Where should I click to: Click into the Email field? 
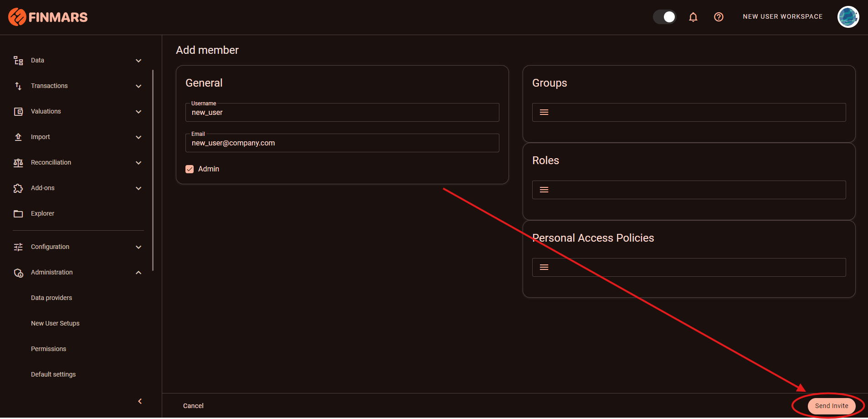point(342,143)
